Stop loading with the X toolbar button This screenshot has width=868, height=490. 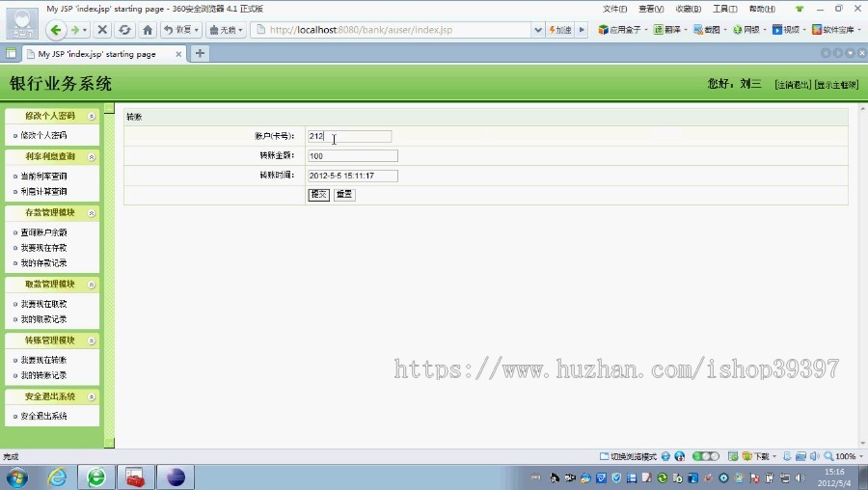coord(102,30)
